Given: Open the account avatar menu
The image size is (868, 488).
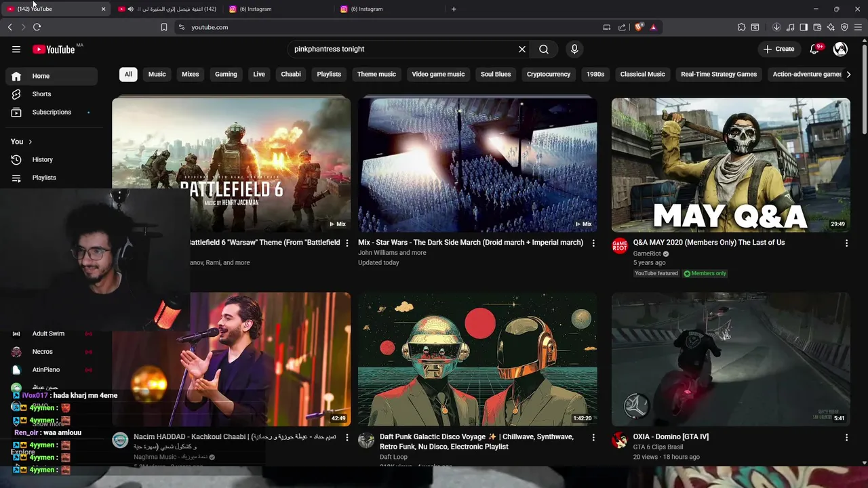Looking at the screenshot, I should tap(840, 49).
